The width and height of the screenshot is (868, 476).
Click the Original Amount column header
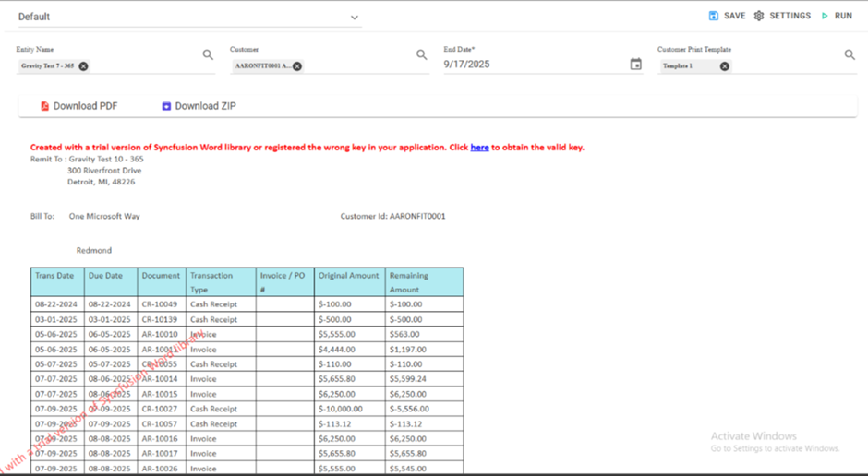pos(348,275)
